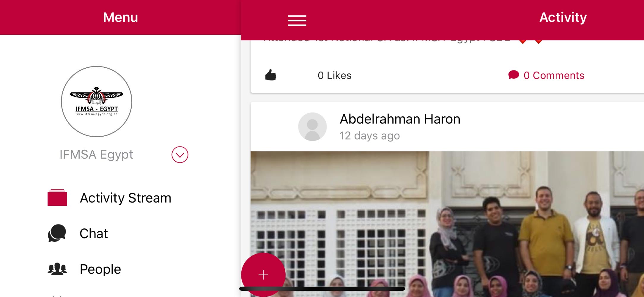
Task: Open the hamburger menu icon
Action: tap(297, 20)
